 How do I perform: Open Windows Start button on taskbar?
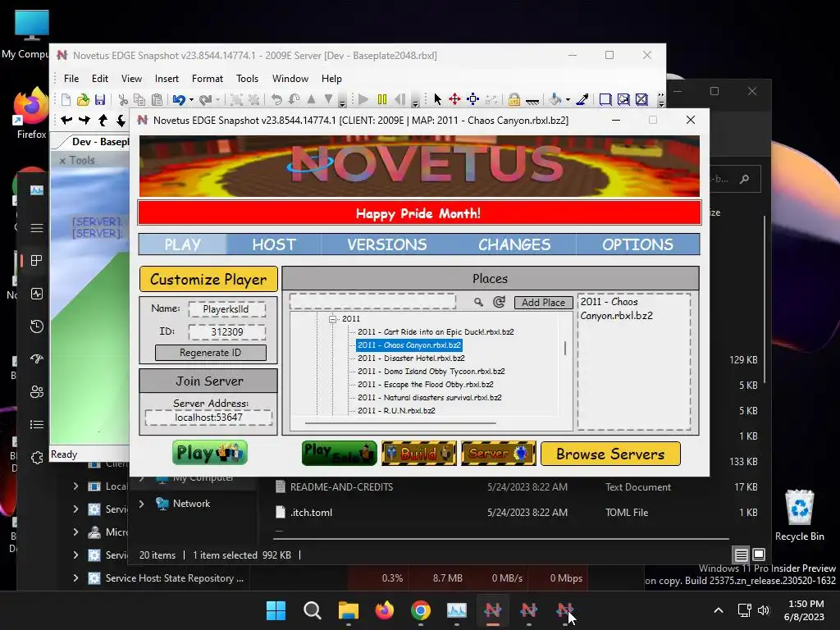(276, 610)
